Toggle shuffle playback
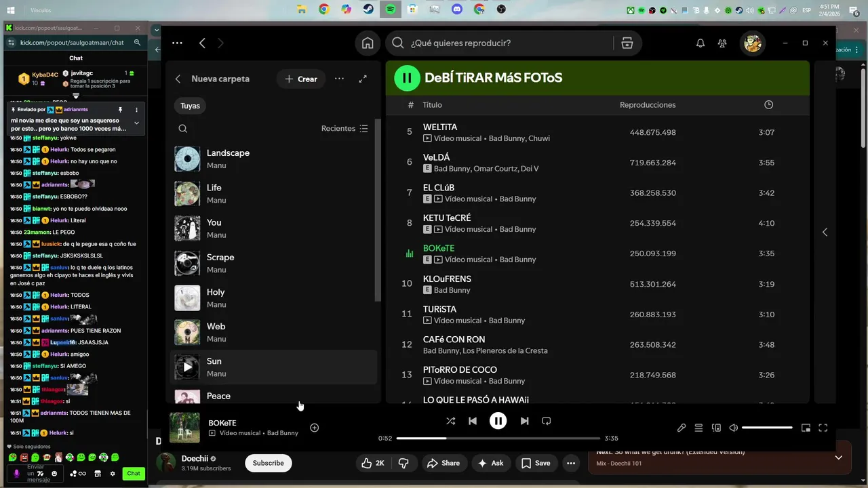 point(451,421)
